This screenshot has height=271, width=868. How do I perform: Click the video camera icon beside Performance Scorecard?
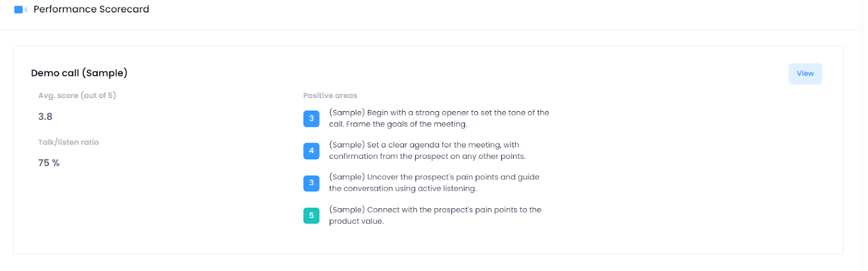(21, 10)
